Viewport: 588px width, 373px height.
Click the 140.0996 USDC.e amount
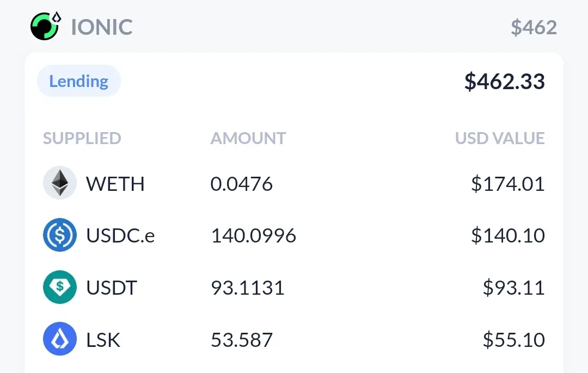coord(254,235)
